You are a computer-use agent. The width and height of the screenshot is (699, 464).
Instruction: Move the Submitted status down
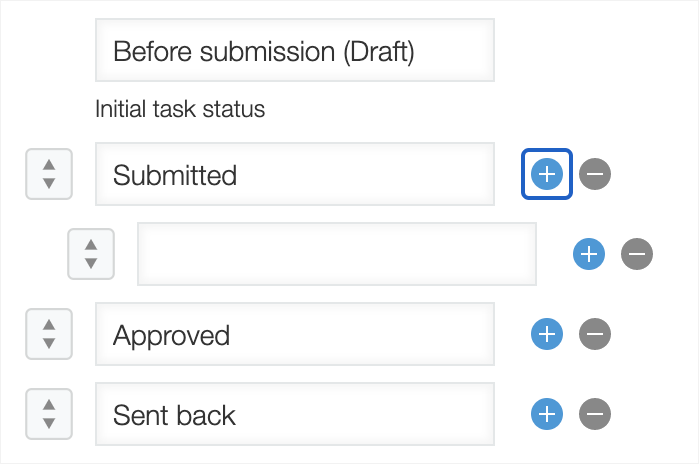click(x=48, y=184)
